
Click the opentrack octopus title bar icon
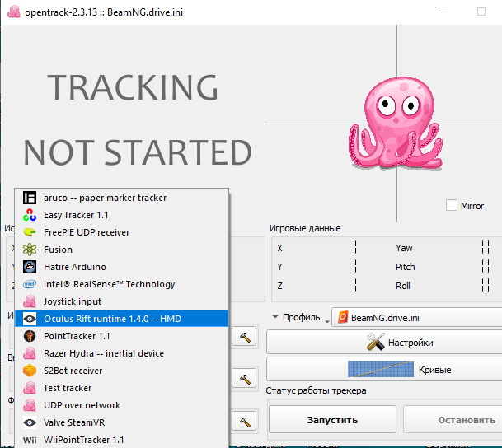pyautogui.click(x=13, y=12)
